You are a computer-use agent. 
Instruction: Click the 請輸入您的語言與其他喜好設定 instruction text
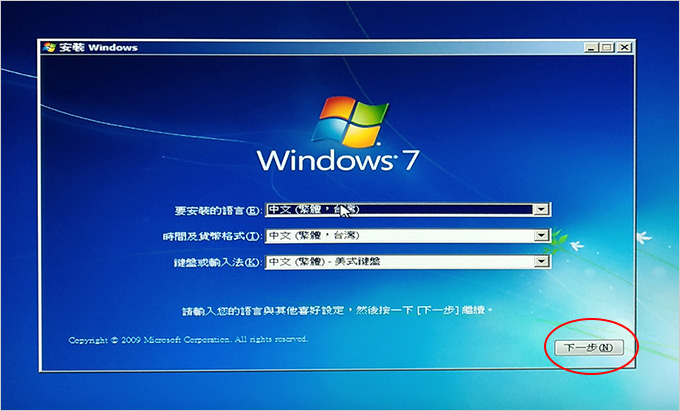click(x=337, y=311)
